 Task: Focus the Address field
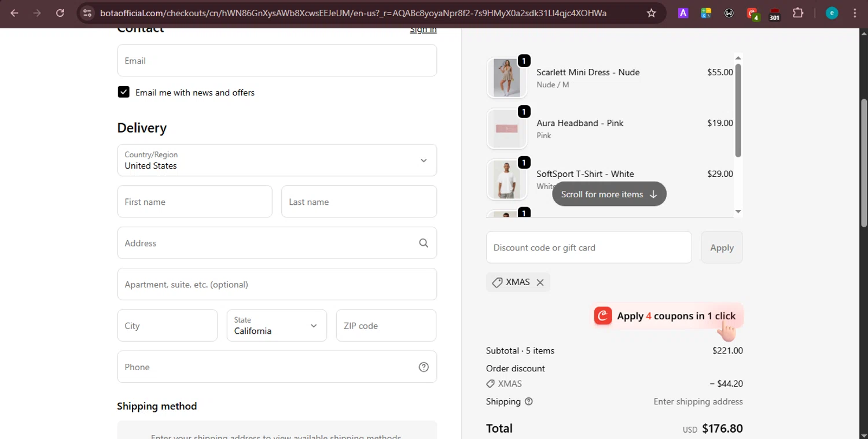coord(277,243)
